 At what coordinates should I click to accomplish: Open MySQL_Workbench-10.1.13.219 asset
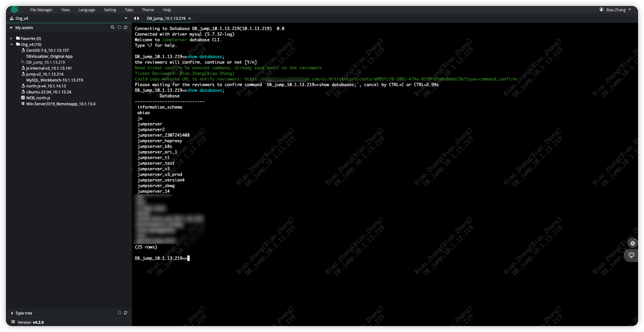(x=55, y=80)
